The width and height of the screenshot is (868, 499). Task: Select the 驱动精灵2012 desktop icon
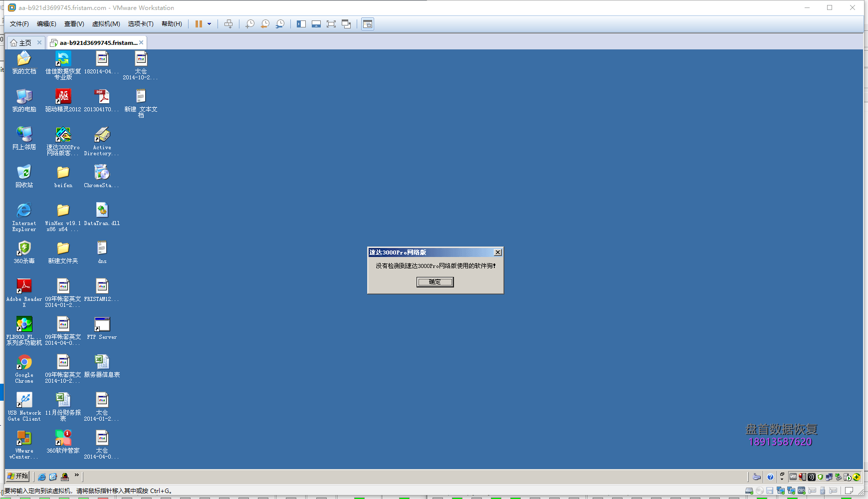(x=63, y=100)
